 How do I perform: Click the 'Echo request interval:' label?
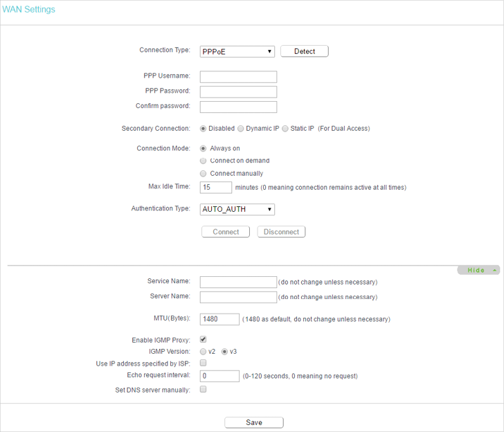coord(159,375)
